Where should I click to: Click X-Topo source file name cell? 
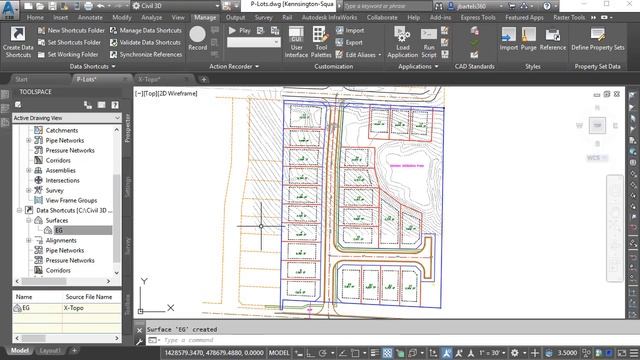(91, 308)
